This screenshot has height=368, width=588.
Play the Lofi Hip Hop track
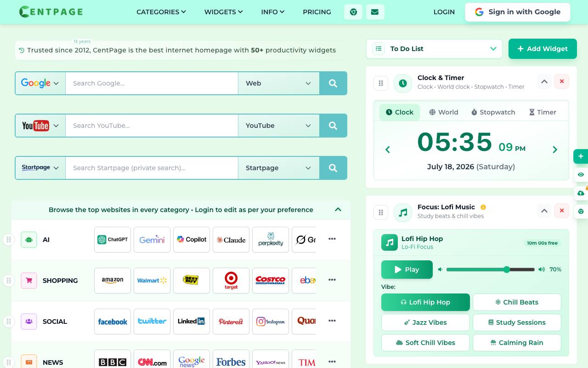coord(407,270)
